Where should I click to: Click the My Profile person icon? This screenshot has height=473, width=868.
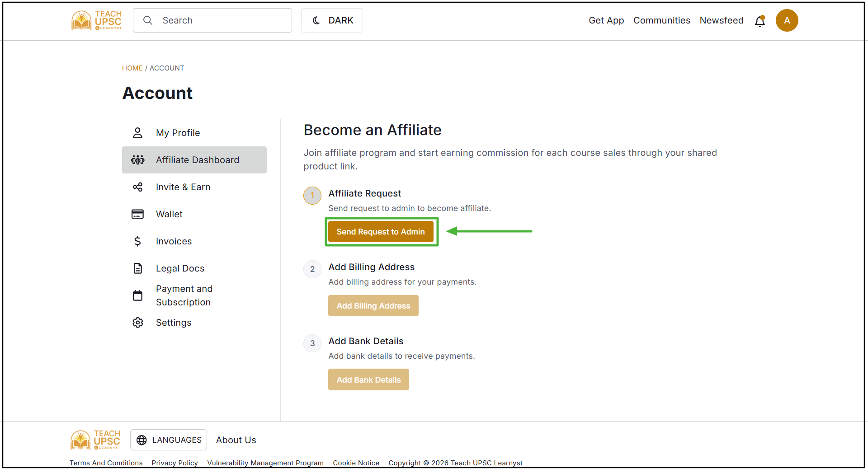click(138, 133)
